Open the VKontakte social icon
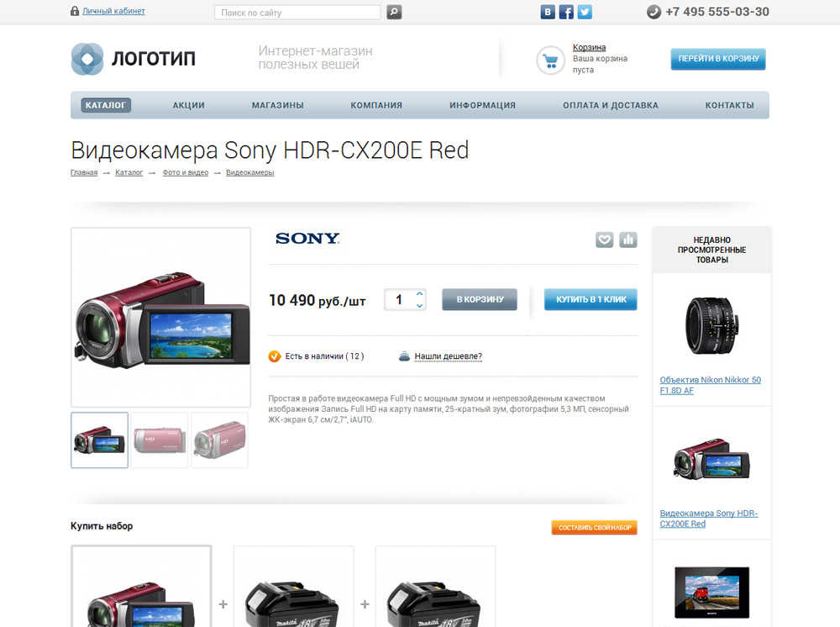The image size is (840, 627). click(548, 12)
